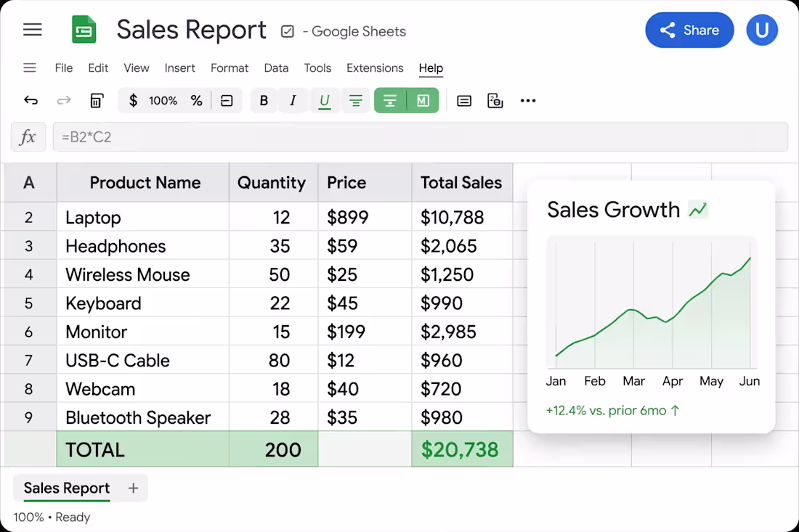Click the undo arrow icon
The height and width of the screenshot is (532, 799).
pos(31,100)
